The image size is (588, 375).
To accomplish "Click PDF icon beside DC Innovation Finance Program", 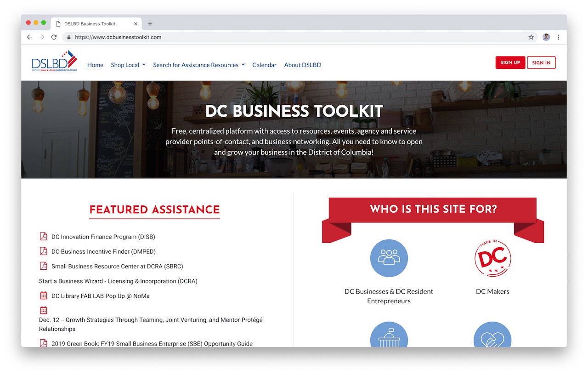I will click(x=44, y=237).
